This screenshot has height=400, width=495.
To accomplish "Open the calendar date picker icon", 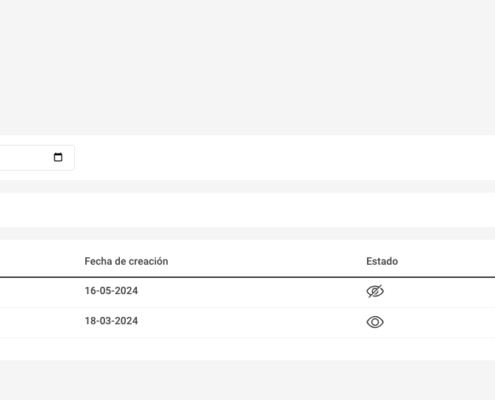I will [x=58, y=157].
